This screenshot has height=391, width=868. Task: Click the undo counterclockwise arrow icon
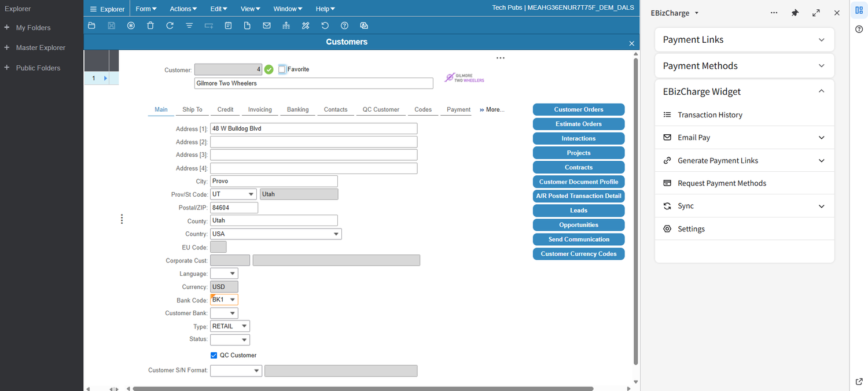coord(325,25)
